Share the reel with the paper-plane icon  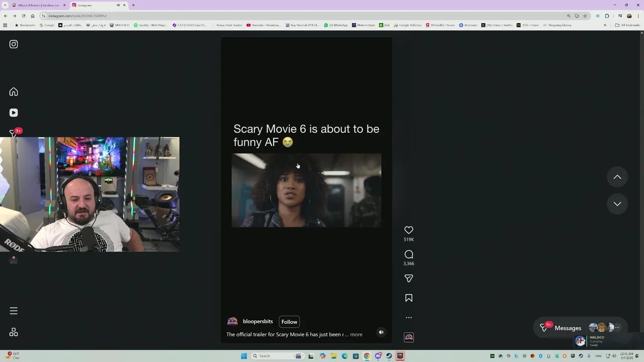[x=409, y=278]
